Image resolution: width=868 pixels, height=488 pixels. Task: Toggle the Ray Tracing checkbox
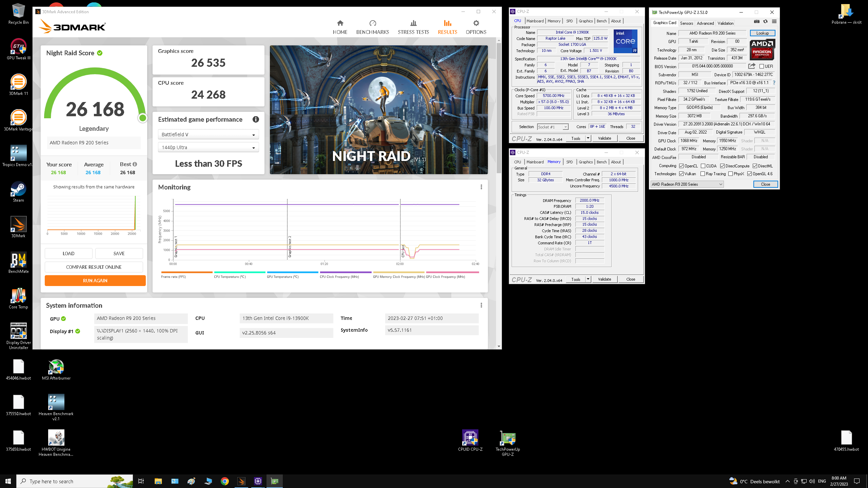click(x=703, y=174)
